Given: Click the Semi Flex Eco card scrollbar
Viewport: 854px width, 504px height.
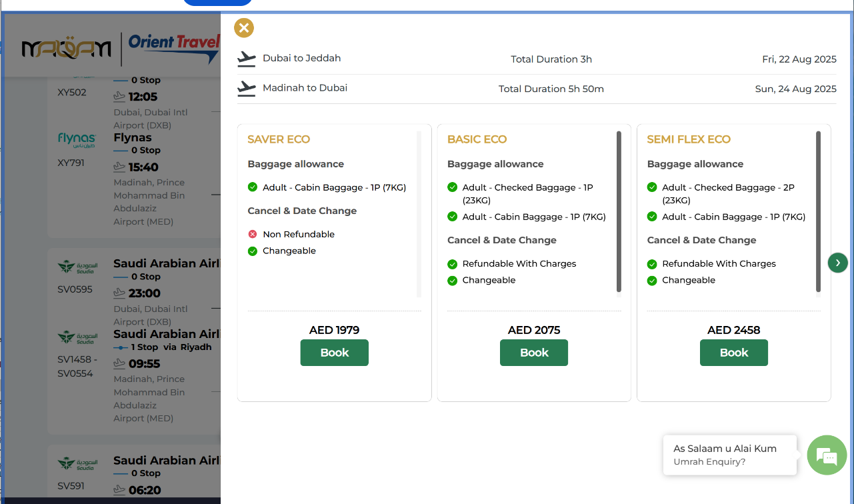Looking at the screenshot, I should click(819, 211).
